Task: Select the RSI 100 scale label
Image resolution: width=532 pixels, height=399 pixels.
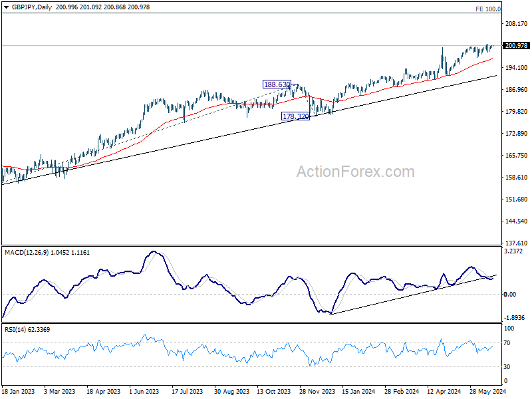Action: [x=509, y=329]
